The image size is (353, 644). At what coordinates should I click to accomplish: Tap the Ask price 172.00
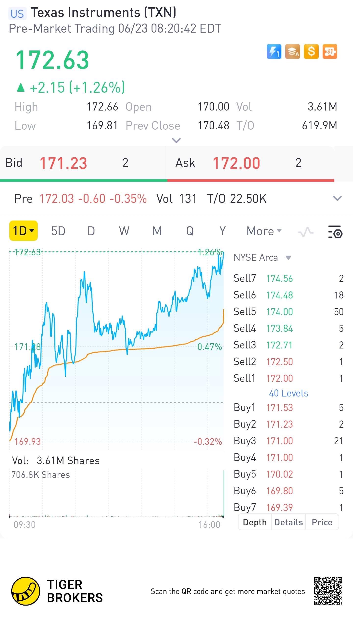tap(236, 163)
